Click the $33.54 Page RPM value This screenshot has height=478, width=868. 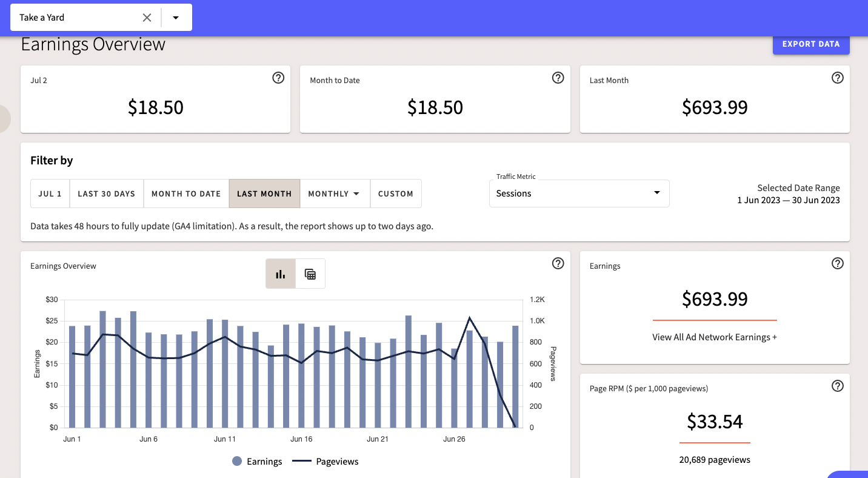tap(715, 421)
